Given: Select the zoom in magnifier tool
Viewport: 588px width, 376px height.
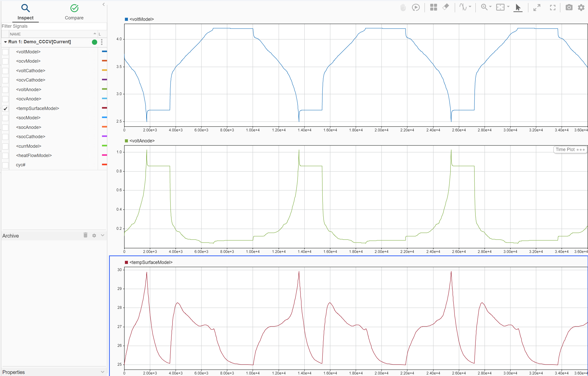Looking at the screenshot, I should [x=484, y=7].
